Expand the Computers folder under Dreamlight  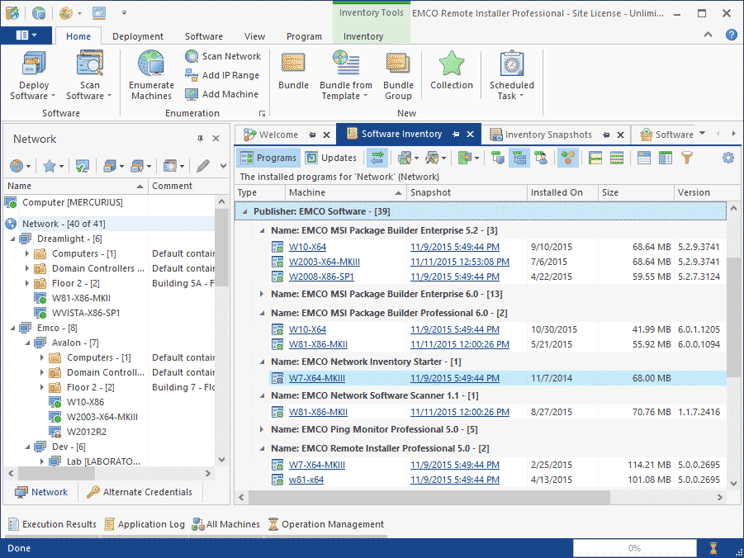click(x=27, y=254)
